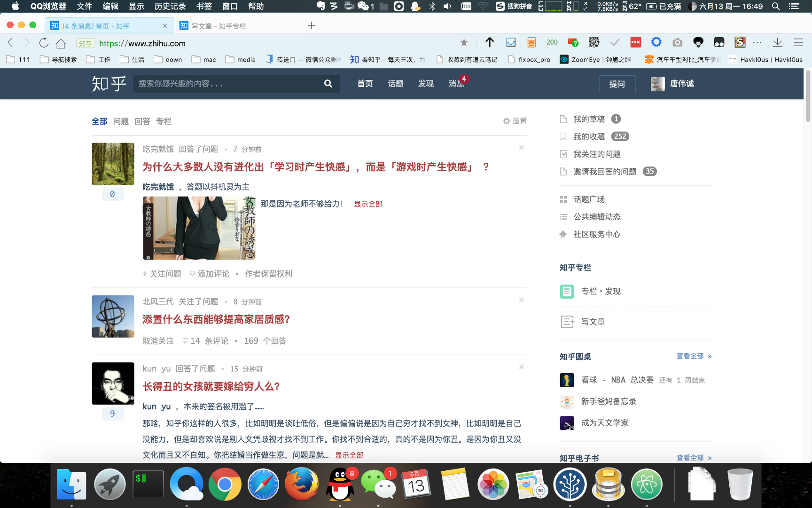
Task: Follow the question via 关注问题
Action: [162, 274]
